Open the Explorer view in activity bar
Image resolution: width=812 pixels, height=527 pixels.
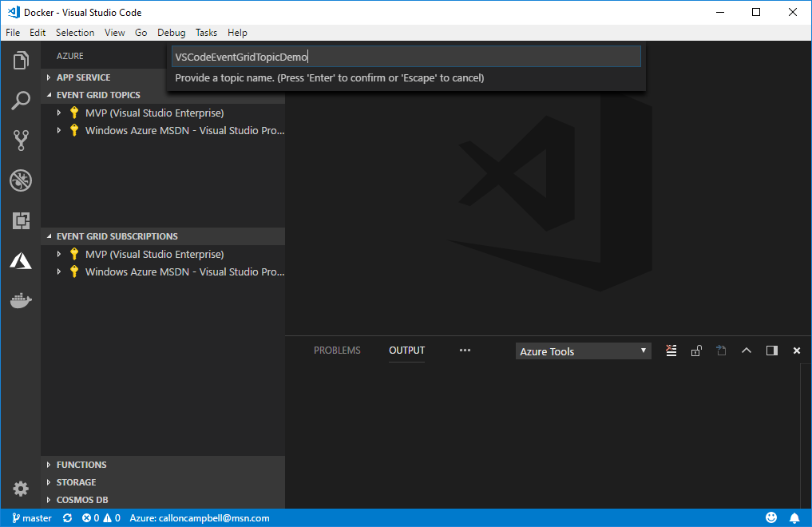tap(21, 60)
